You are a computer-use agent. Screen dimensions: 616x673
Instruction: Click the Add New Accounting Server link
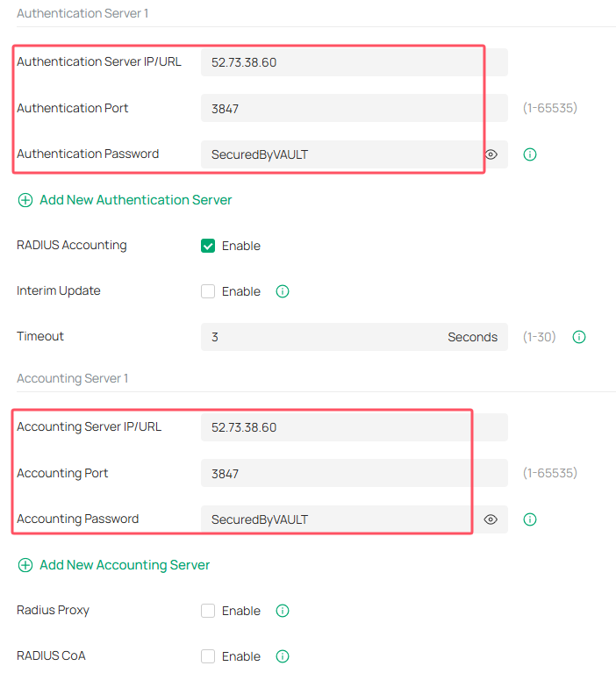(125, 565)
